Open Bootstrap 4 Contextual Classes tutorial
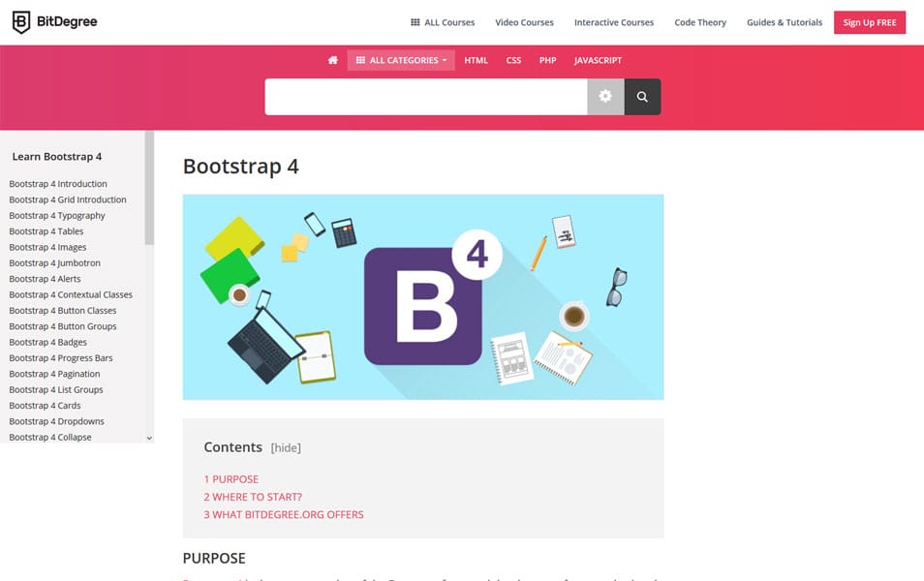The image size is (924, 581). click(71, 294)
